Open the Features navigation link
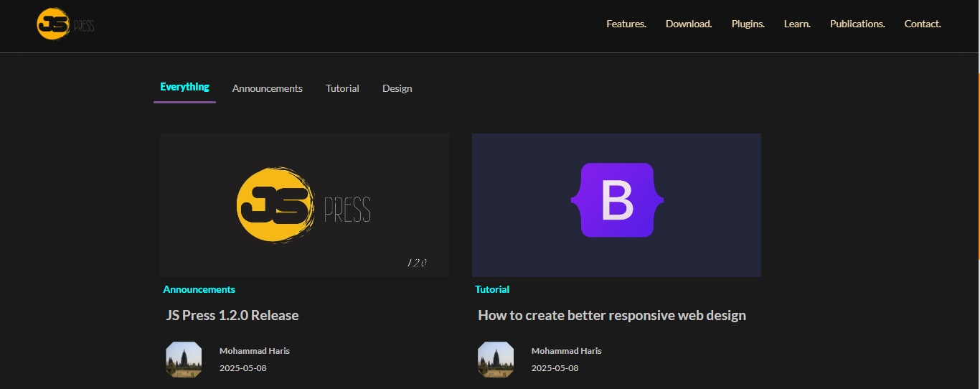Viewport: 980px width, 389px height. (x=626, y=24)
